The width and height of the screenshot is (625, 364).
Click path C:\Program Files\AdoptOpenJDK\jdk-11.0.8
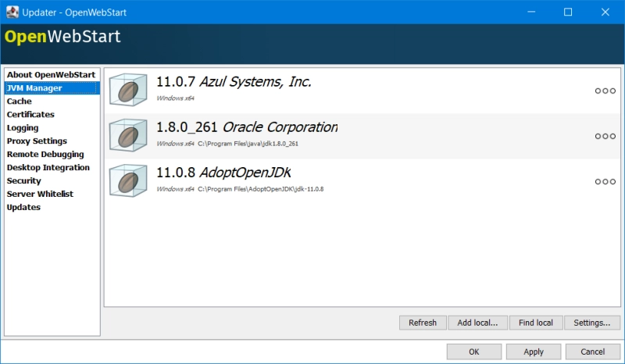coord(261,189)
